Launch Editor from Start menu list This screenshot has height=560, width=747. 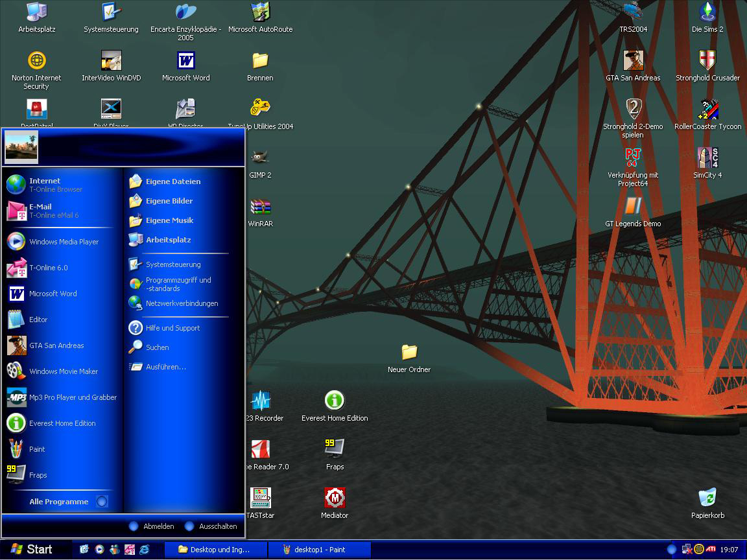(62, 320)
